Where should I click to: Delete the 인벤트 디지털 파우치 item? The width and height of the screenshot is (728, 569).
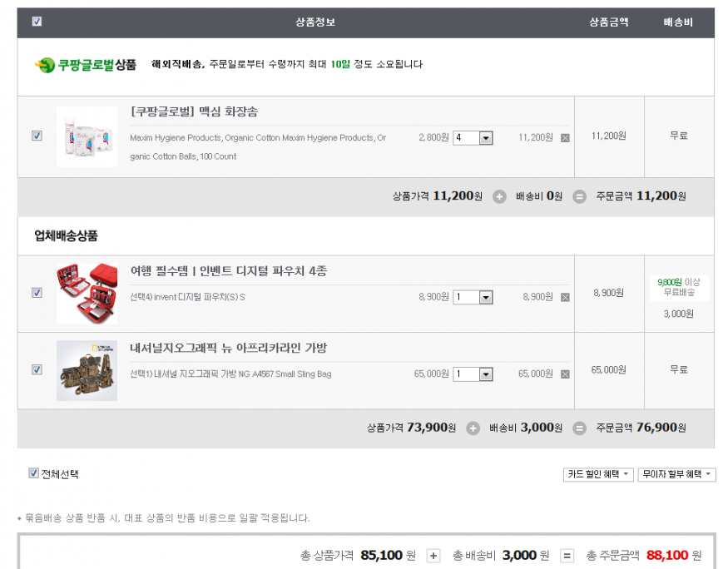click(565, 297)
